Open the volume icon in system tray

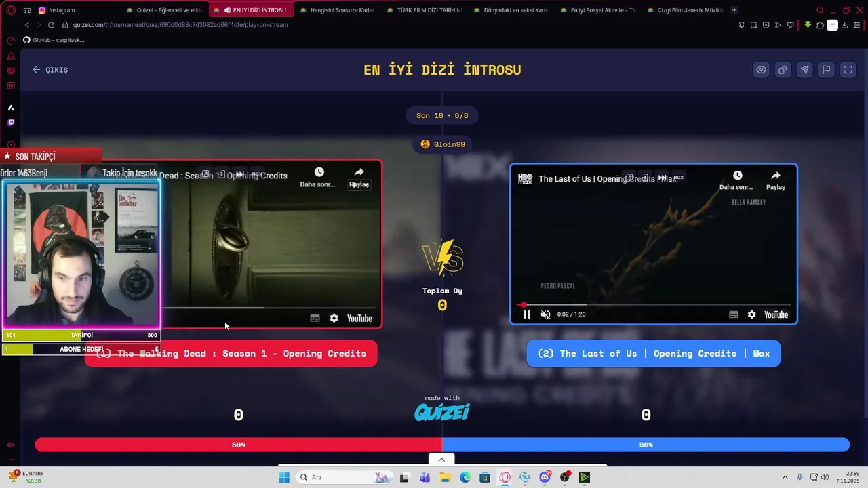coord(825,477)
